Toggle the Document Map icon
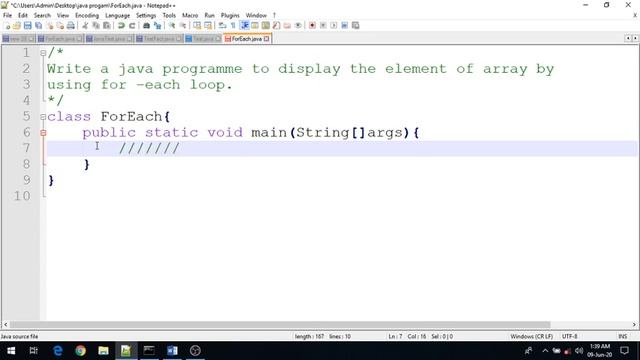This screenshot has height=360, width=640. coord(266,26)
